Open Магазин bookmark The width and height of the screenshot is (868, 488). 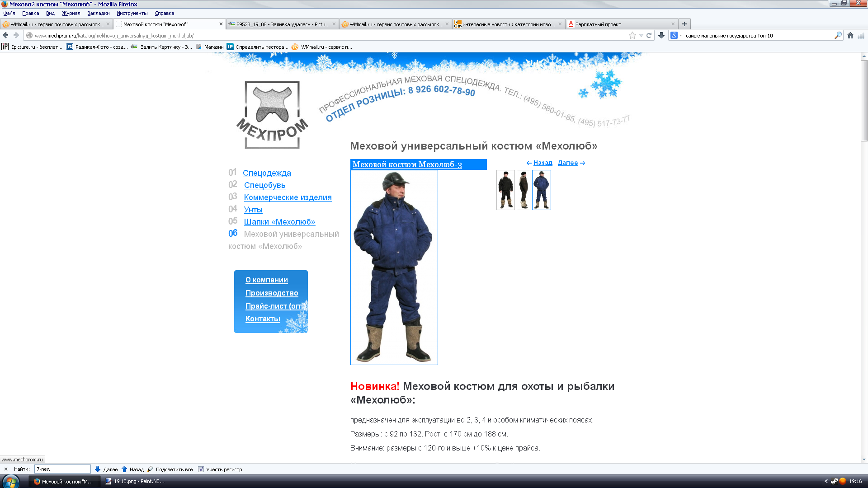[209, 47]
